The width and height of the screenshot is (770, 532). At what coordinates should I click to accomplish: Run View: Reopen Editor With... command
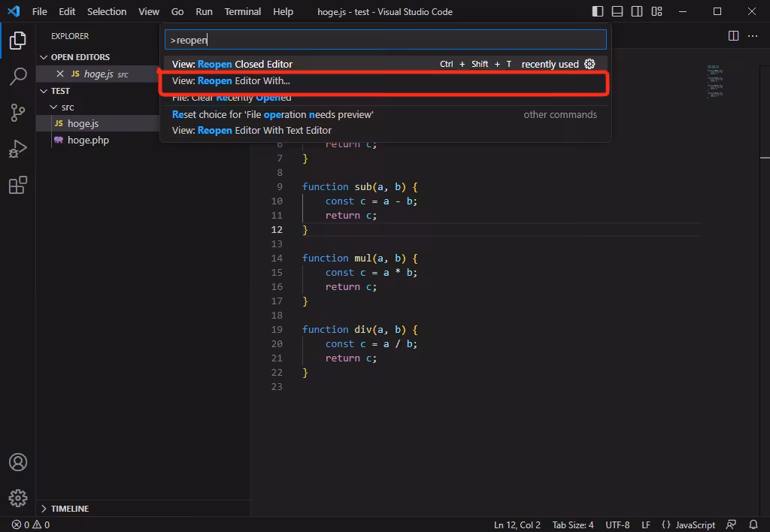point(386,80)
